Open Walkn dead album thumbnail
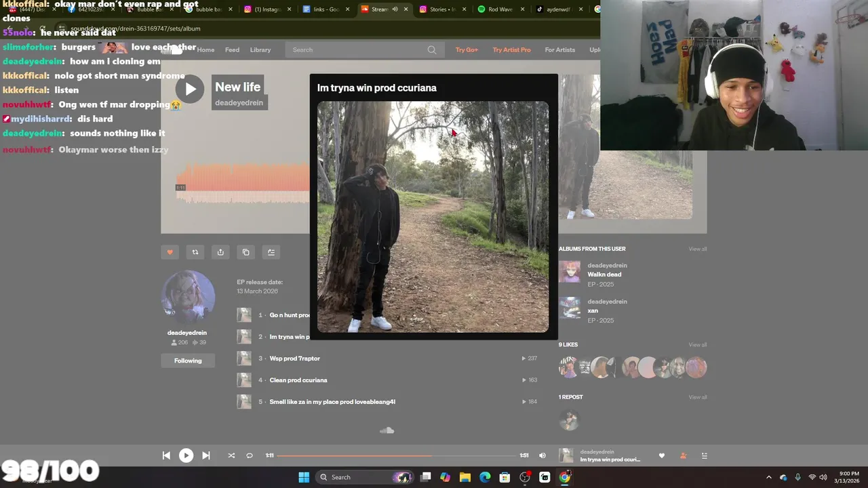Image resolution: width=868 pixels, height=488 pixels. [570, 272]
